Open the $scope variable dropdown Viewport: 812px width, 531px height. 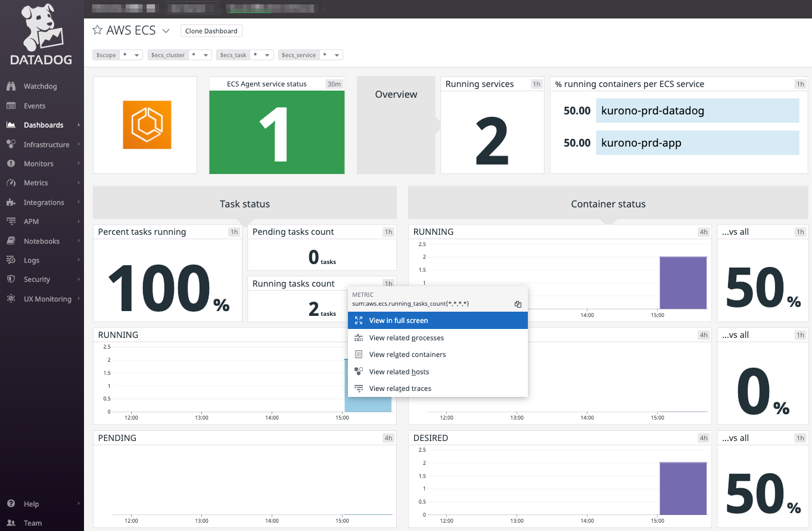[131, 55]
